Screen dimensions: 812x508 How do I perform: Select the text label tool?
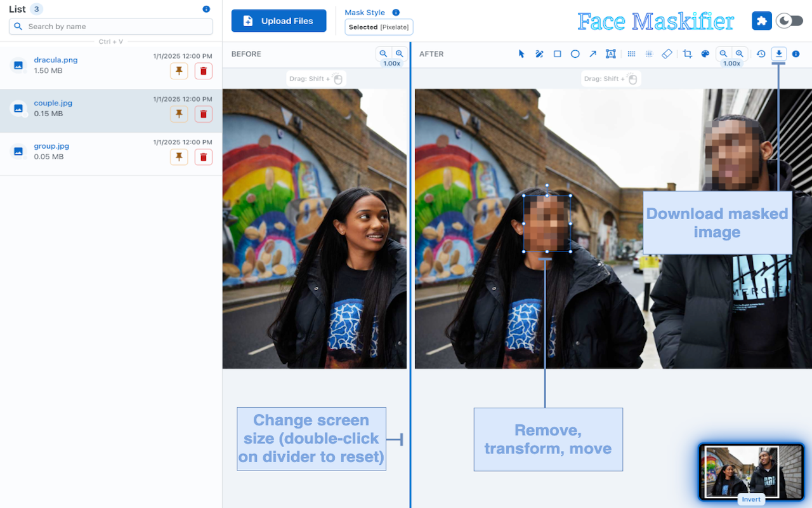click(610, 54)
